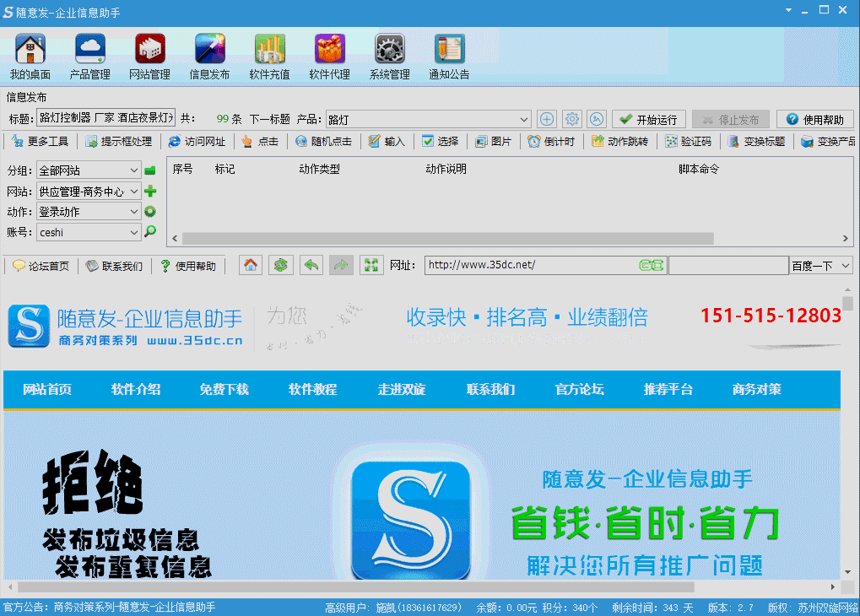Click the green go icon in URL bar
The image size is (860, 616).
click(651, 266)
